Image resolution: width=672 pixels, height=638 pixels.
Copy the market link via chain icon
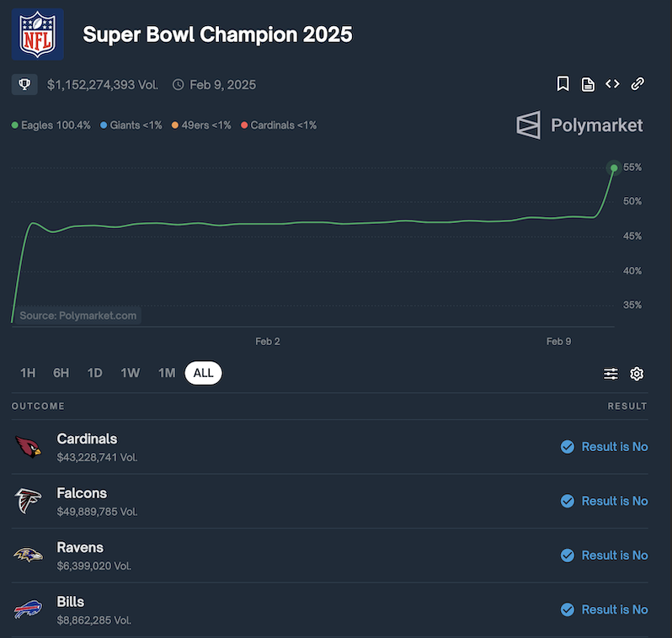(x=637, y=84)
